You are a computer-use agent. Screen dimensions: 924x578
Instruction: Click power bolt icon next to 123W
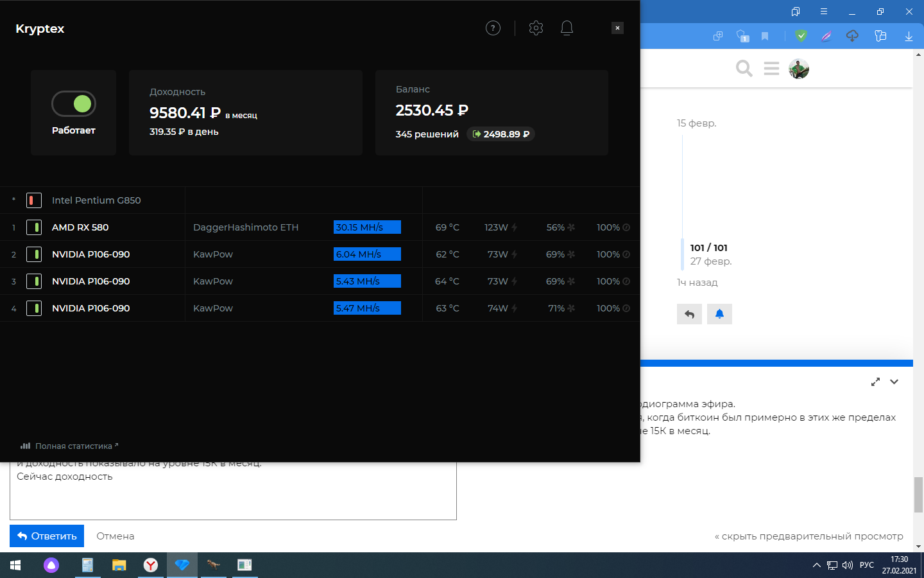(515, 227)
